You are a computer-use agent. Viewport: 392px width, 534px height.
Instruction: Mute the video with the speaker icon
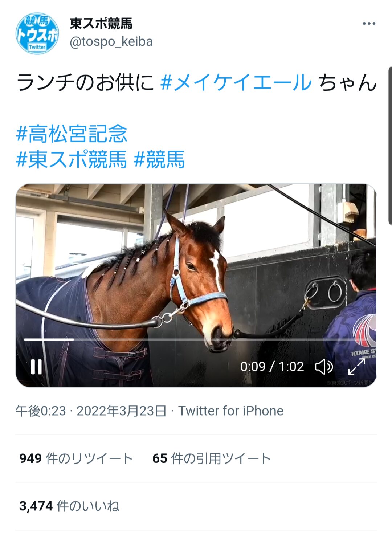point(323,367)
